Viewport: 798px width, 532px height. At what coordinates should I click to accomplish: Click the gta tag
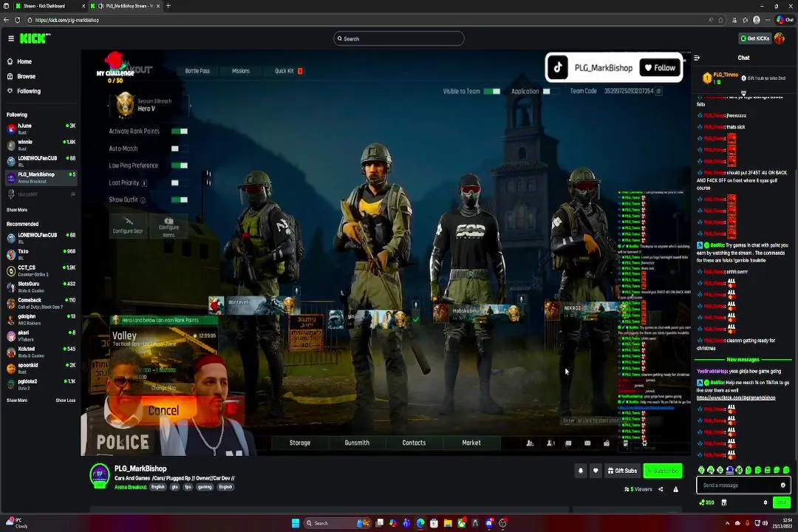point(174,487)
